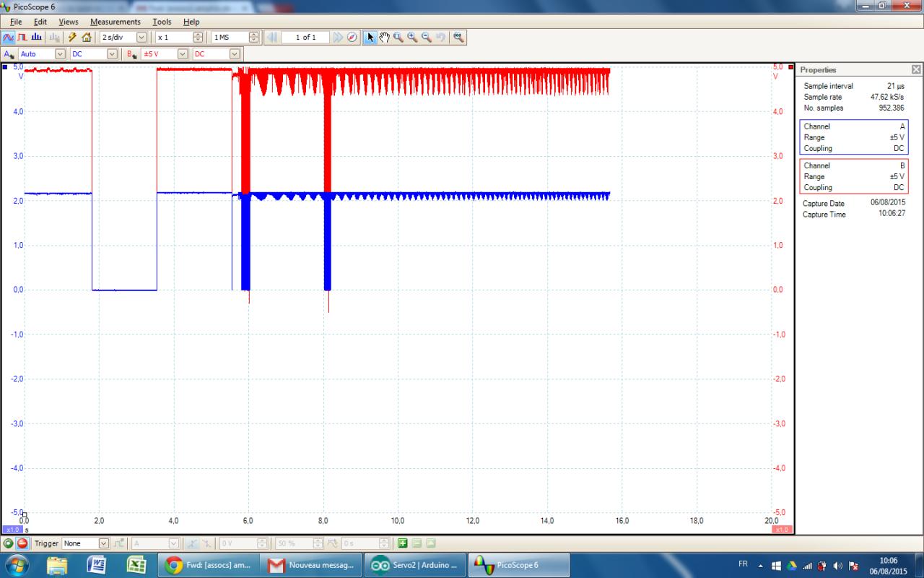Click the 1 MS samples field
Viewport: 924px width, 578px height.
tap(230, 37)
